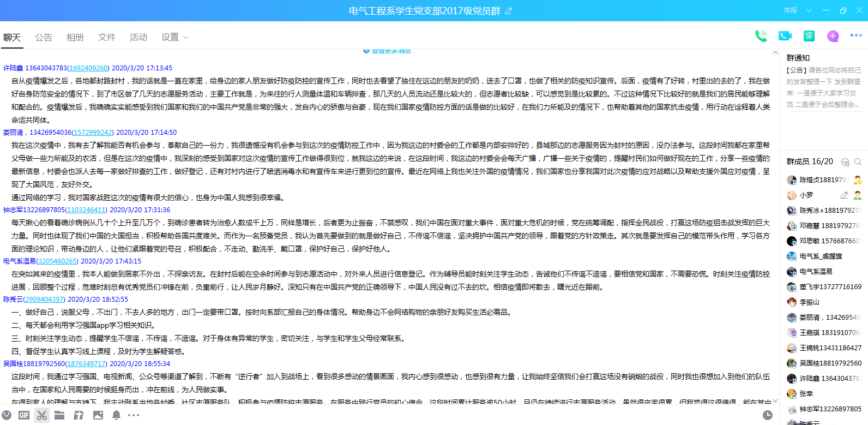Select member 王嘉琪 in the list
This screenshot has height=425, width=868.
[x=823, y=333]
